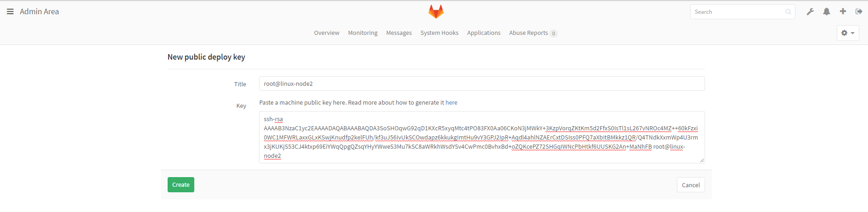View the Abuse Reports tab

[528, 33]
